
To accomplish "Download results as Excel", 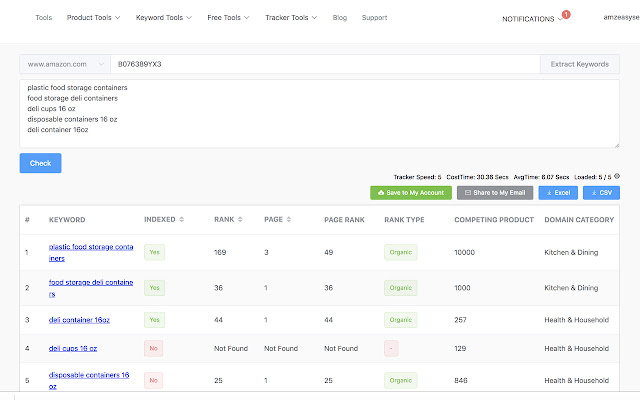I will click(x=558, y=193).
